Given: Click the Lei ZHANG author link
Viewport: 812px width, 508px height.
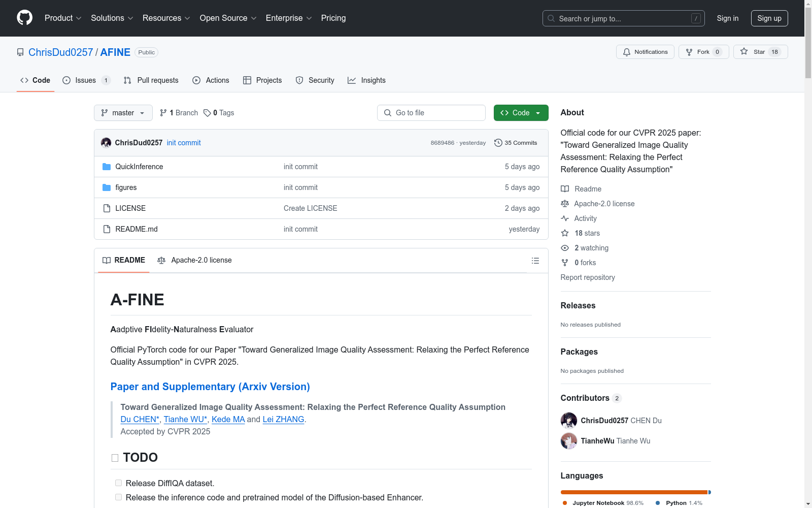Looking at the screenshot, I should [283, 419].
